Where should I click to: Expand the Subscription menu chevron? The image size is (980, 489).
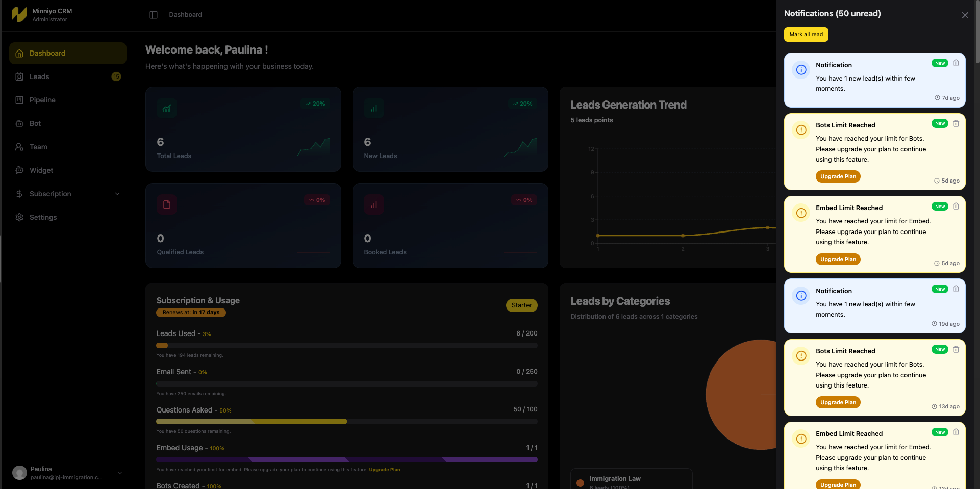pos(117,194)
